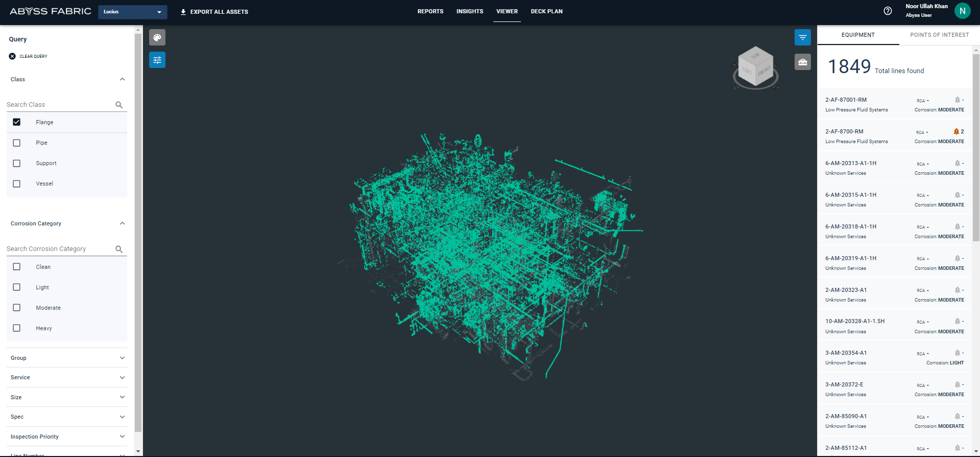
Task: Toggle the query settings sliders panel
Action: 157,60
